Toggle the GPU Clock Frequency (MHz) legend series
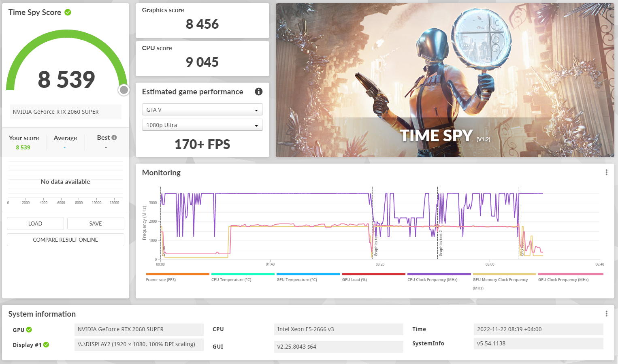Image resolution: width=618 pixels, height=364 pixels. coord(570,277)
